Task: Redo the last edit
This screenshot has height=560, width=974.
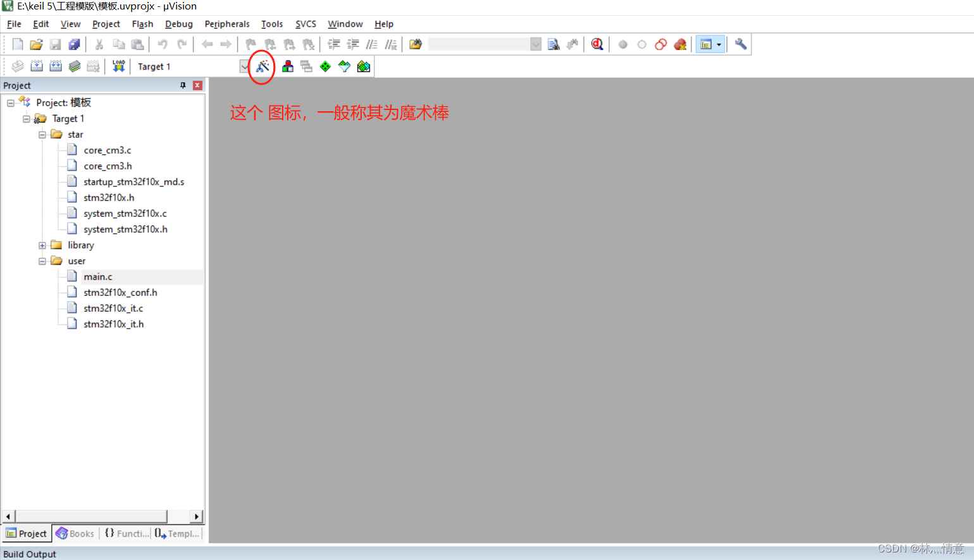Action: click(182, 44)
